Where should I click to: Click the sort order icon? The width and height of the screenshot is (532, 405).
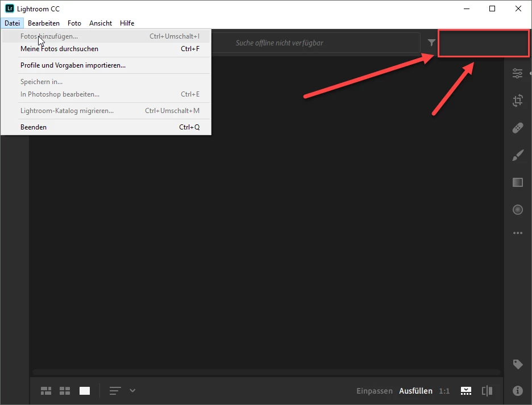point(115,391)
